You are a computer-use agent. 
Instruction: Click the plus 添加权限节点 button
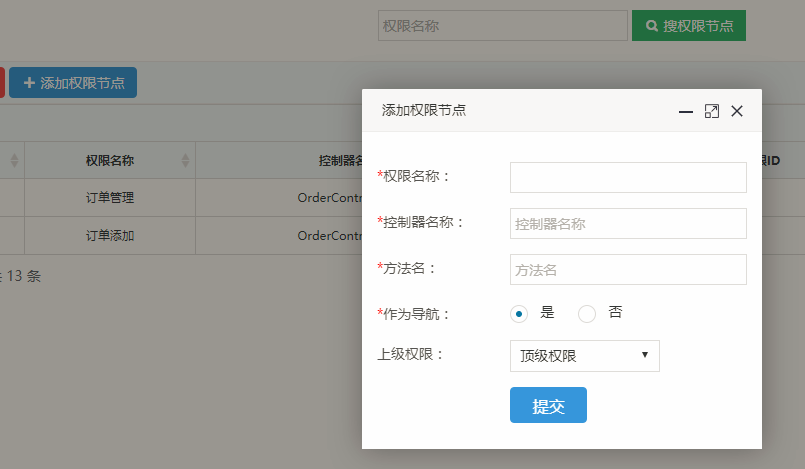[73, 83]
